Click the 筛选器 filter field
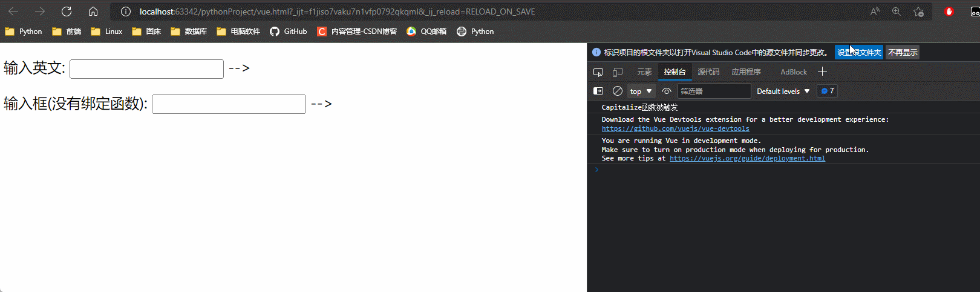Screen dimensions: 980x292 [714, 91]
